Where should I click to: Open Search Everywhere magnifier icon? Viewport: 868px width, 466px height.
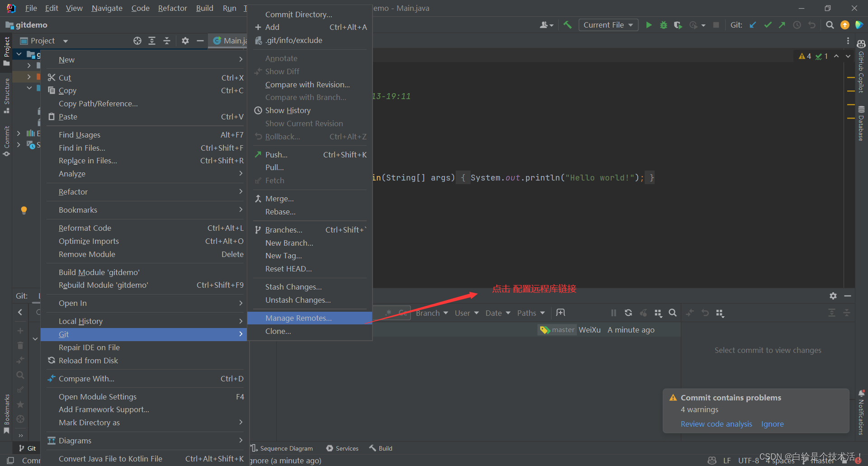[830, 25]
